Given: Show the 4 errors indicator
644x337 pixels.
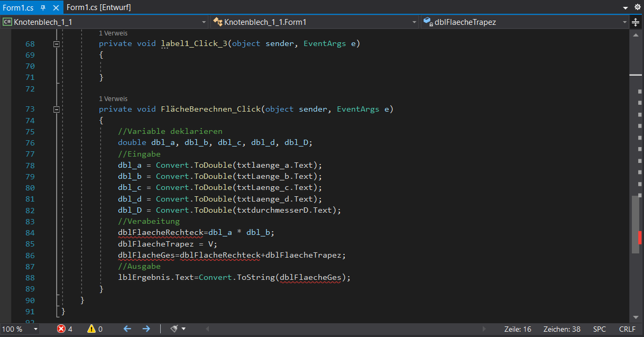Looking at the screenshot, I should [x=65, y=329].
